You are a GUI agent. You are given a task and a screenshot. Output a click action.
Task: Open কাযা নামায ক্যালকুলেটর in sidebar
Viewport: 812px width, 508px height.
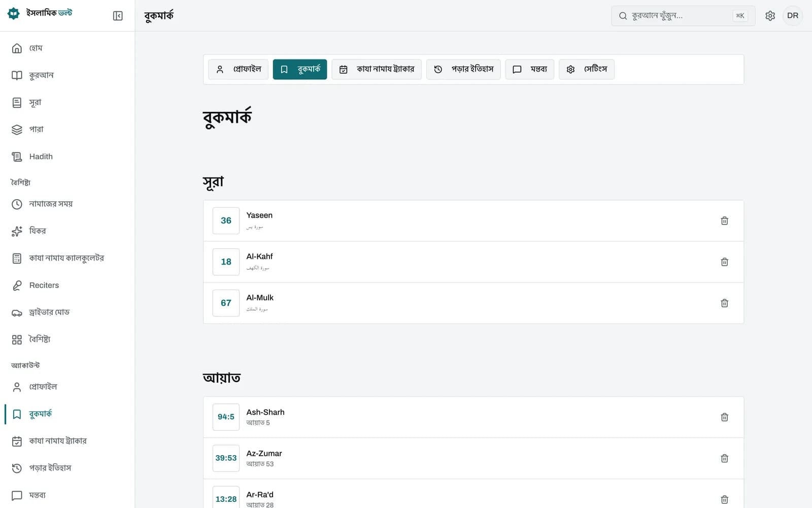(67, 258)
